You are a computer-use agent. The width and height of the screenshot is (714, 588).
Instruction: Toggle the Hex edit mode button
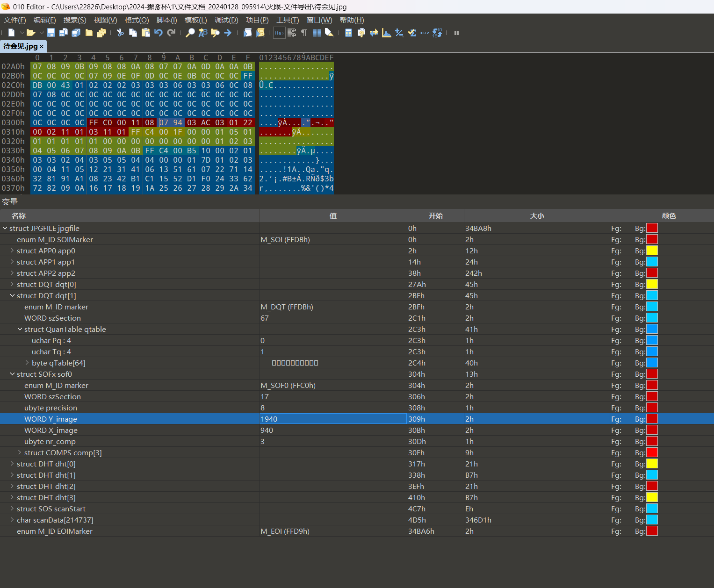[x=280, y=33]
